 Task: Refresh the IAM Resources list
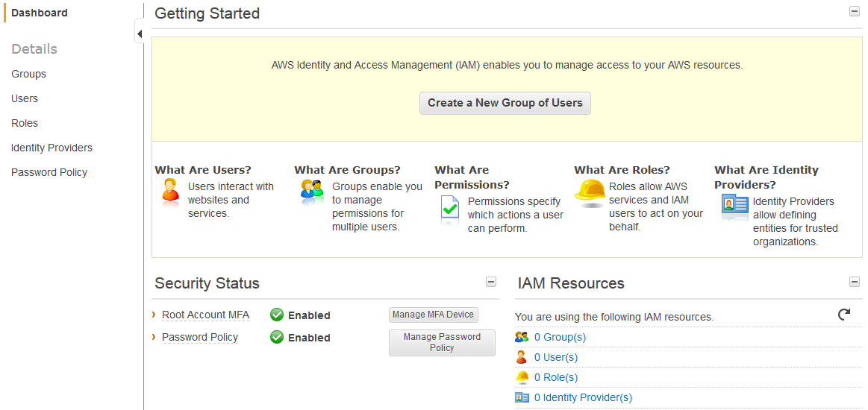(844, 315)
